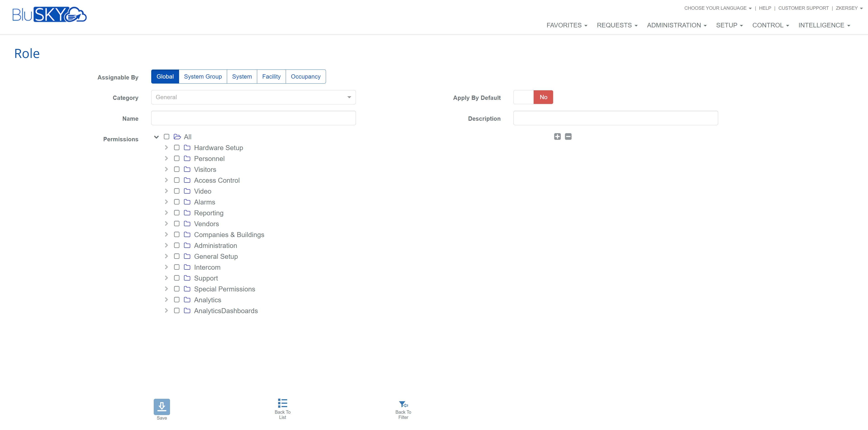Click the Save icon
Screen dimensions: 868x430
(x=162, y=407)
